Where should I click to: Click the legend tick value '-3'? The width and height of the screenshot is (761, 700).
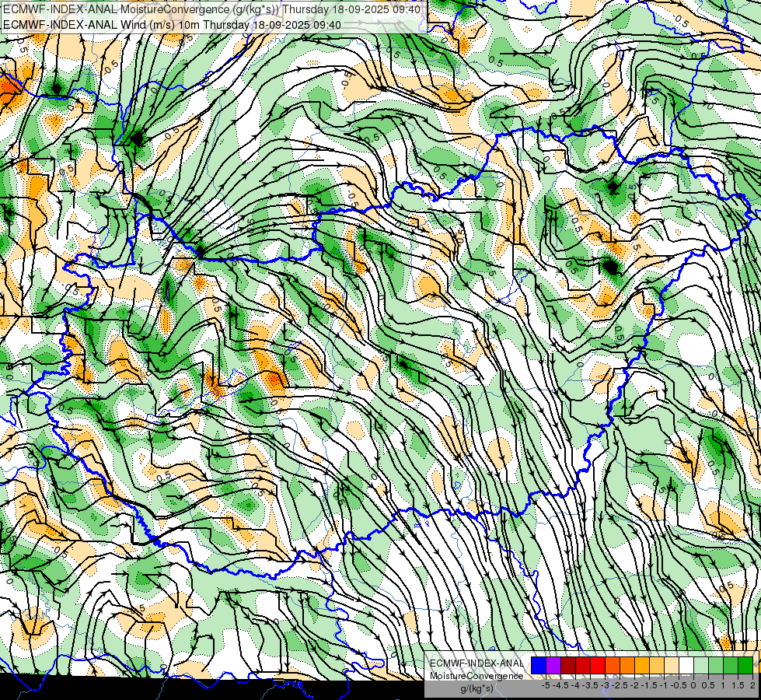coord(606,685)
